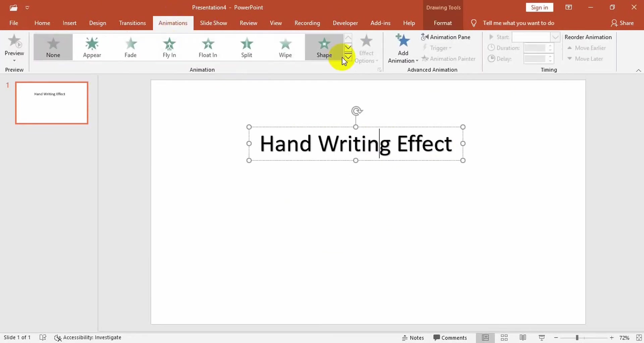Switch to Slide Sorter view
Image resolution: width=644 pixels, height=343 pixels.
click(x=504, y=338)
